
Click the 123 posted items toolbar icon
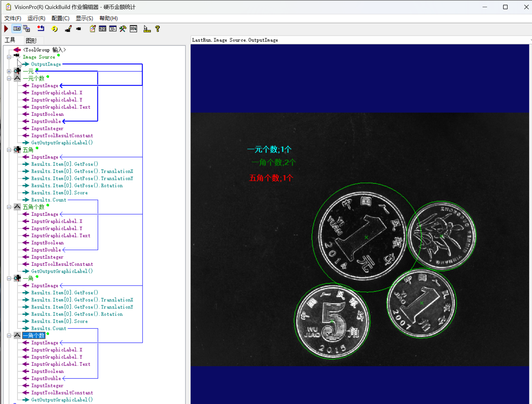tap(102, 29)
